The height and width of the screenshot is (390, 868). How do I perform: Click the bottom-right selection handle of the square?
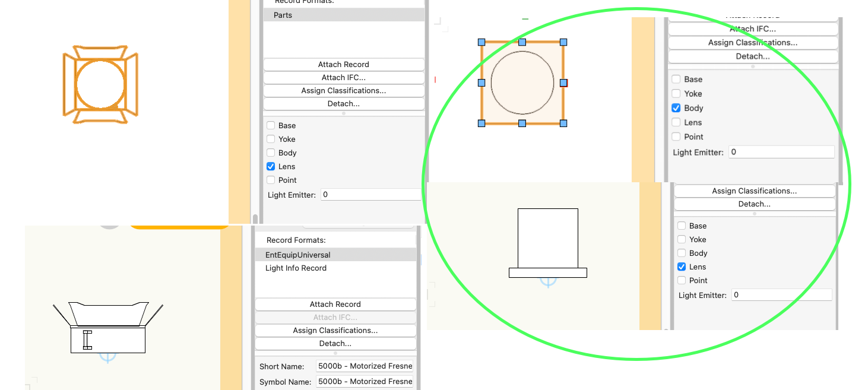point(563,123)
